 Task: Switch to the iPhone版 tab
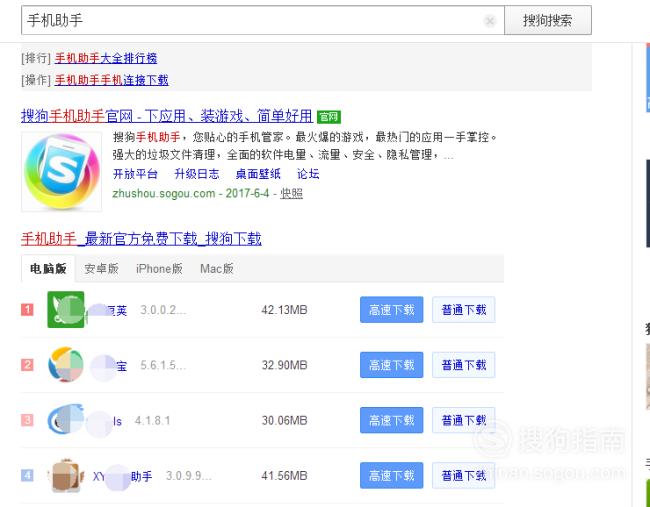159,269
